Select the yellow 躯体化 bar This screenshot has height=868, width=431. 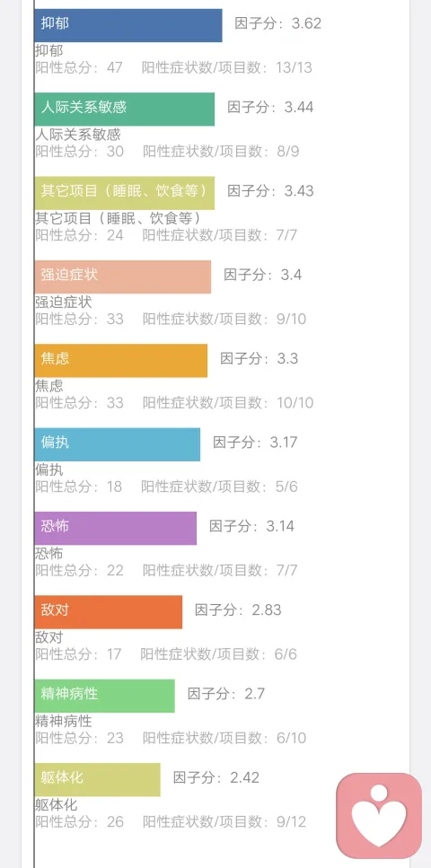coord(98,779)
